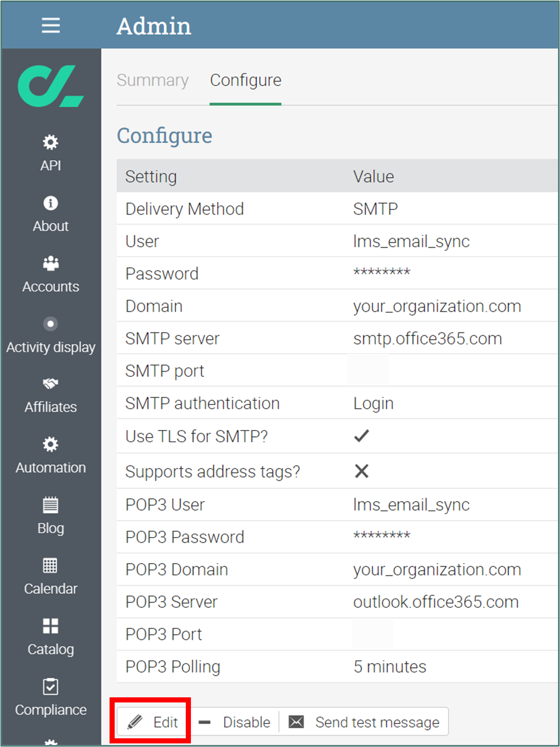Click the Supports address tags X mark
The width and height of the screenshot is (560, 747).
coord(361,471)
